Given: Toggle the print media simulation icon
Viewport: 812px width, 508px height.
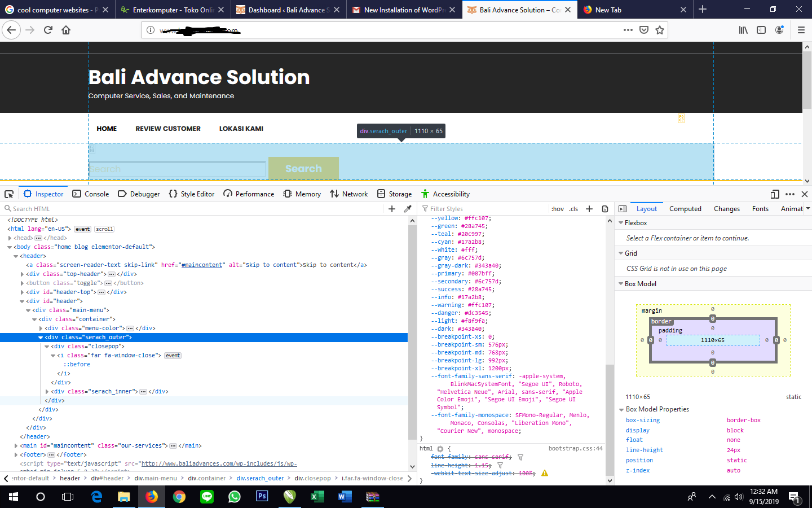Looking at the screenshot, I should point(605,209).
